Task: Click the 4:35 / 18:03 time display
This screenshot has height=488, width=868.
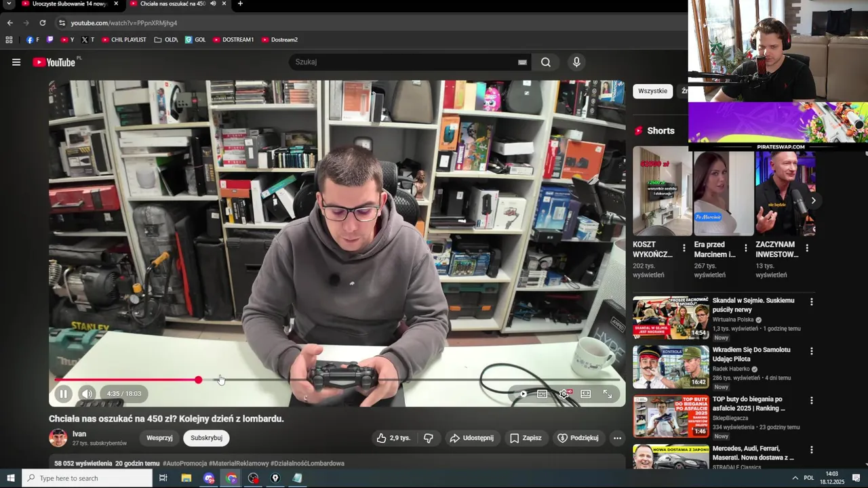Action: pyautogui.click(x=124, y=394)
